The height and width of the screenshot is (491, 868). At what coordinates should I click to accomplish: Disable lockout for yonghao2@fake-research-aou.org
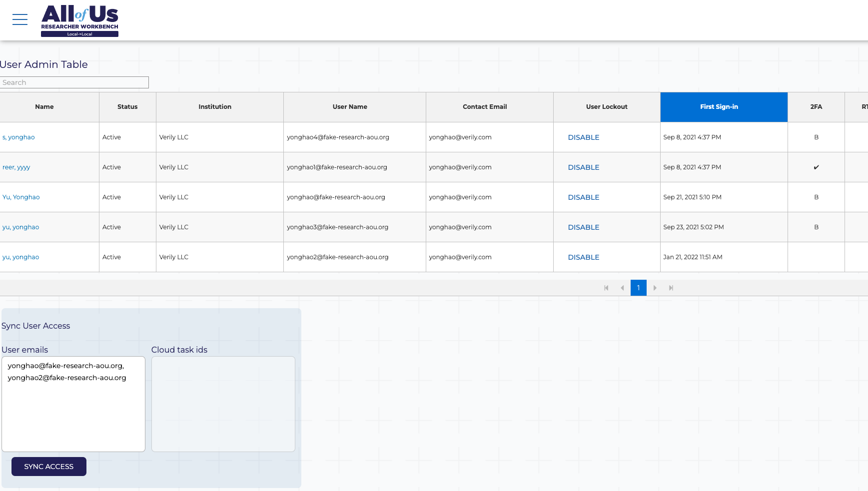click(583, 257)
